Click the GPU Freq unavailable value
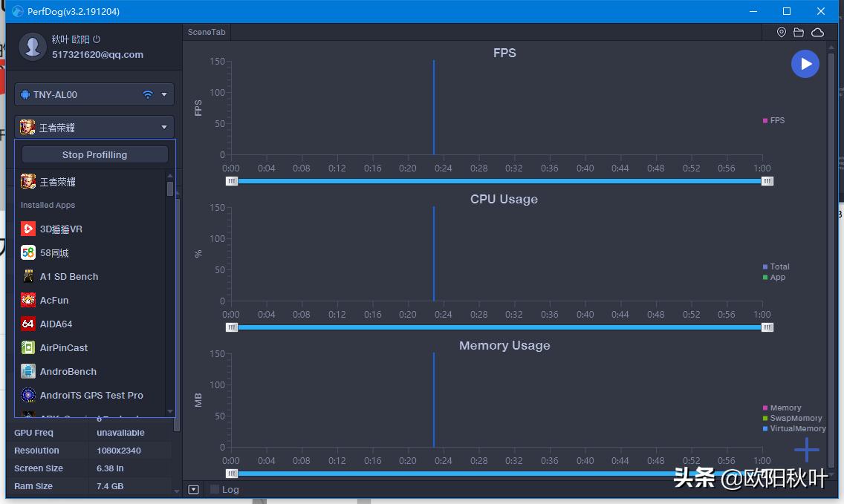 point(120,433)
